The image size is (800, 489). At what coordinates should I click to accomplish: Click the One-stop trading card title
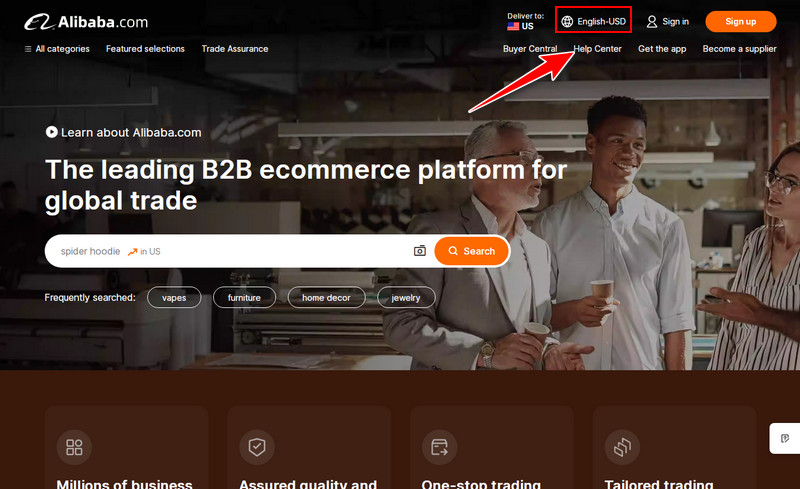click(x=481, y=484)
